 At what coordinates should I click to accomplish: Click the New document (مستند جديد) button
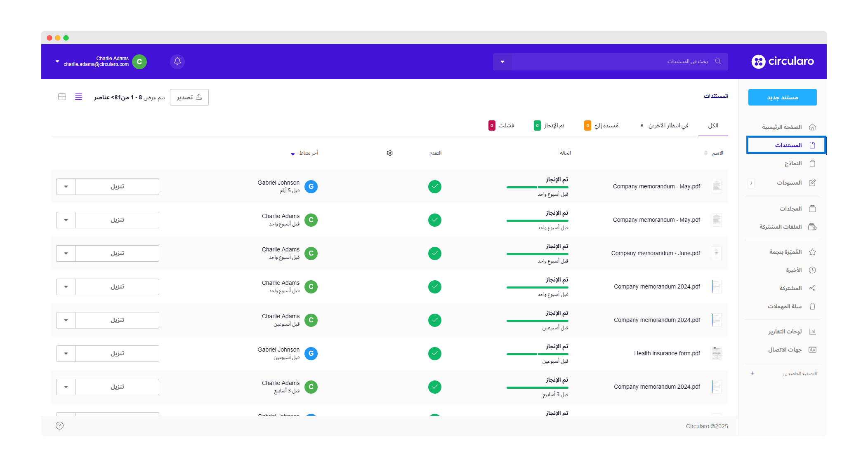pos(782,97)
